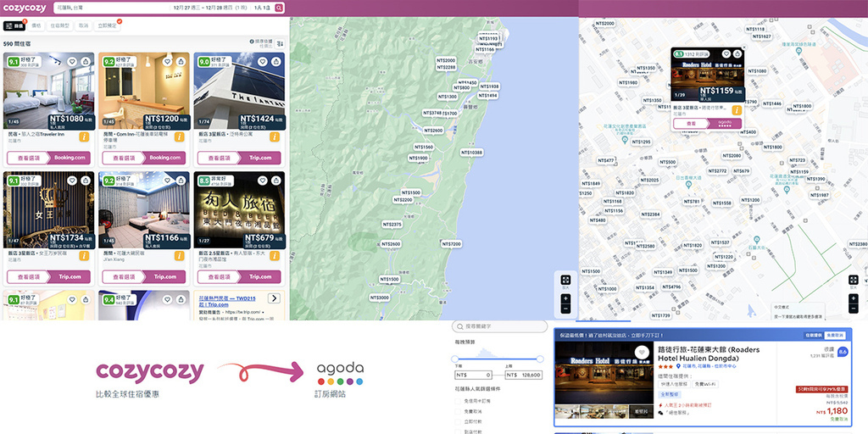Click the magnifier search button in cozycozy header

pyautogui.click(x=279, y=8)
